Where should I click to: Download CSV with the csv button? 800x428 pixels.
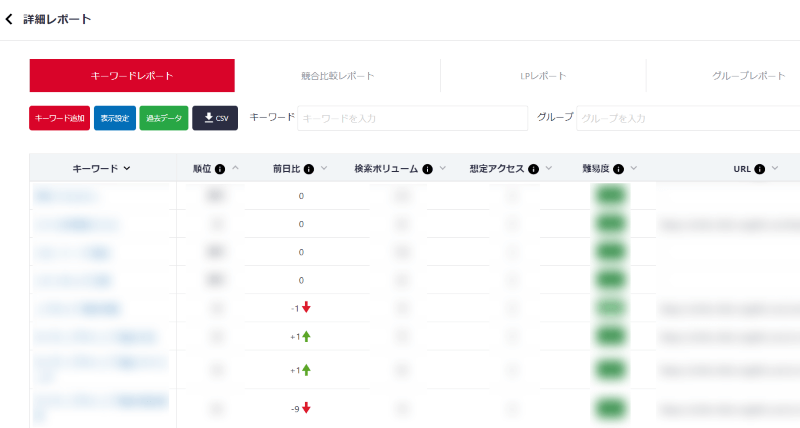coord(215,118)
